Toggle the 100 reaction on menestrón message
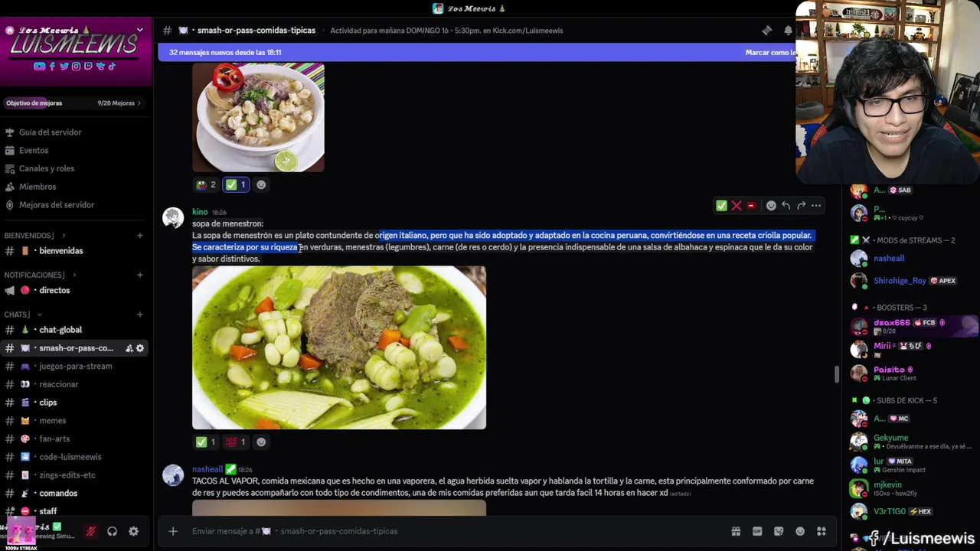This screenshot has width=980, height=551. [x=236, y=442]
